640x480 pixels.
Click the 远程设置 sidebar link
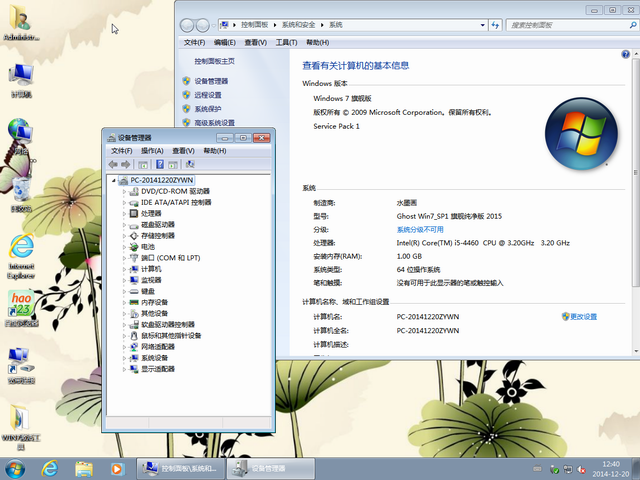pyautogui.click(x=208, y=95)
